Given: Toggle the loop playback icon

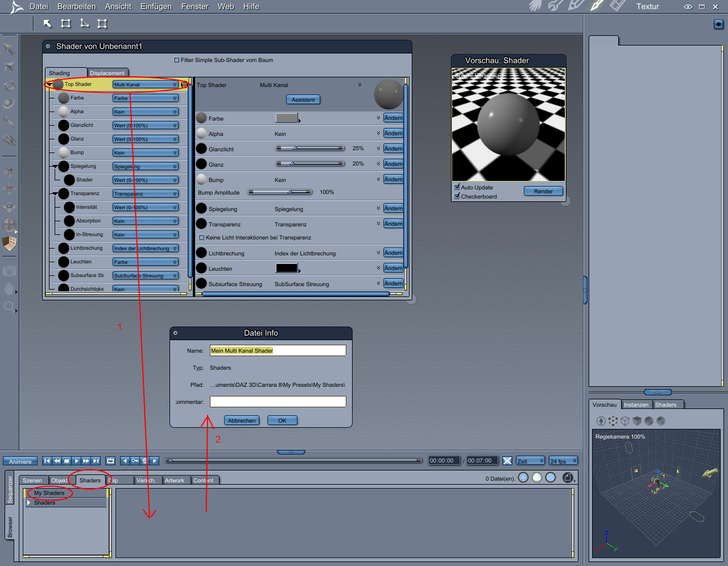Looking at the screenshot, I should click(x=110, y=461).
